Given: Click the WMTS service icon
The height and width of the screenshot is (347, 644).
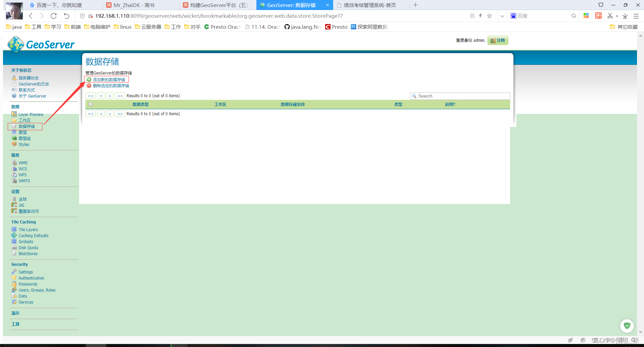Looking at the screenshot, I should tap(14, 181).
